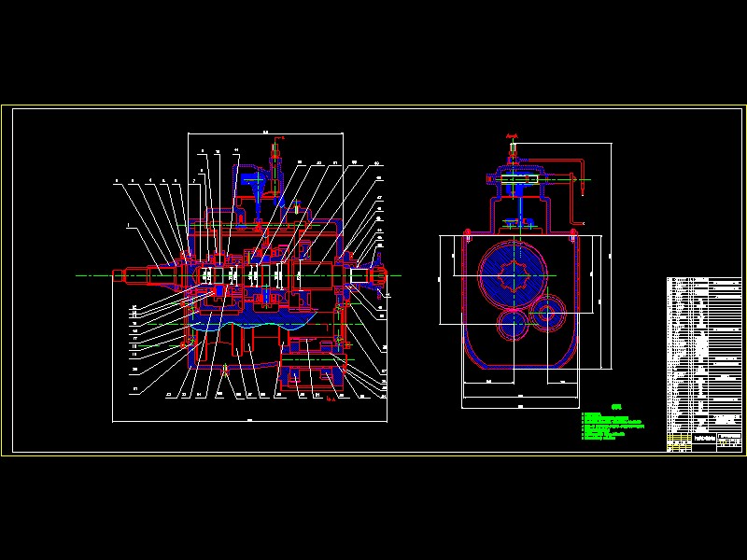747x560 pixels.
Task: Click the small magenta gear below the large gear
Action: click(512, 324)
